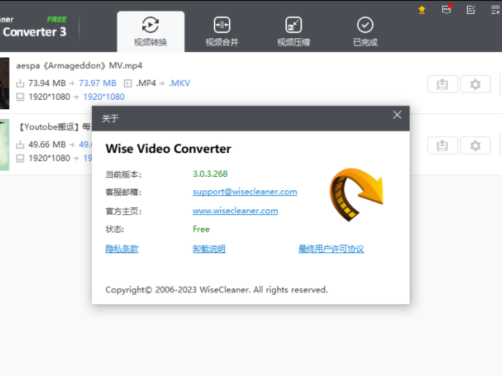Click the output folder button for aespa Armageddon row
502x376 pixels.
coord(442,84)
